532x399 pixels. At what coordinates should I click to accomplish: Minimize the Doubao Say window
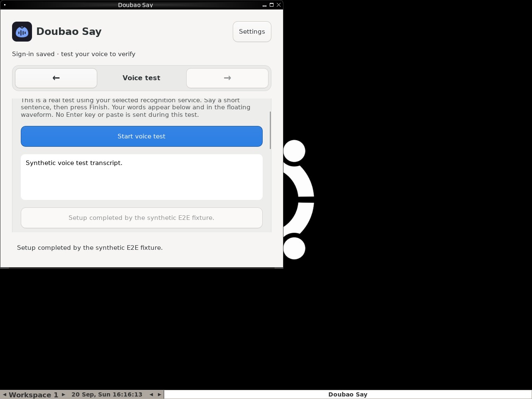tap(264, 5)
